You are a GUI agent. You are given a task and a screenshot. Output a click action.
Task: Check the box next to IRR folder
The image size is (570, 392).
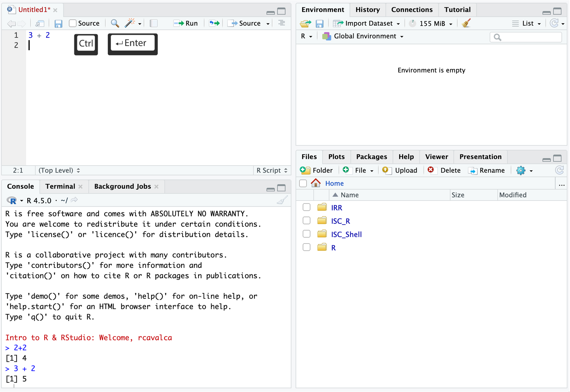pos(306,207)
